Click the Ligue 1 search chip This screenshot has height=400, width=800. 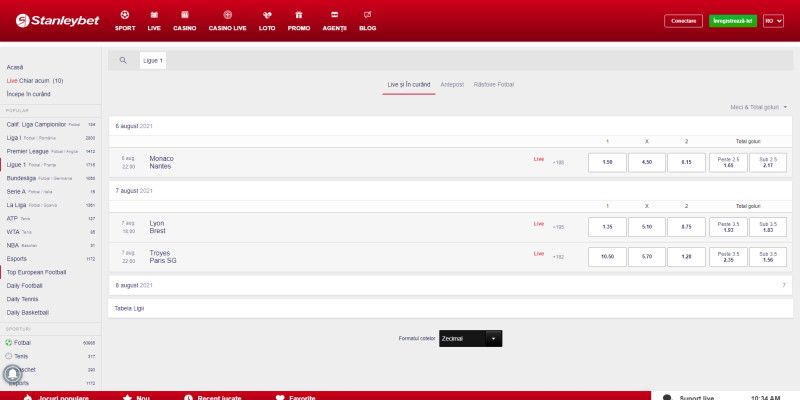coord(153,60)
